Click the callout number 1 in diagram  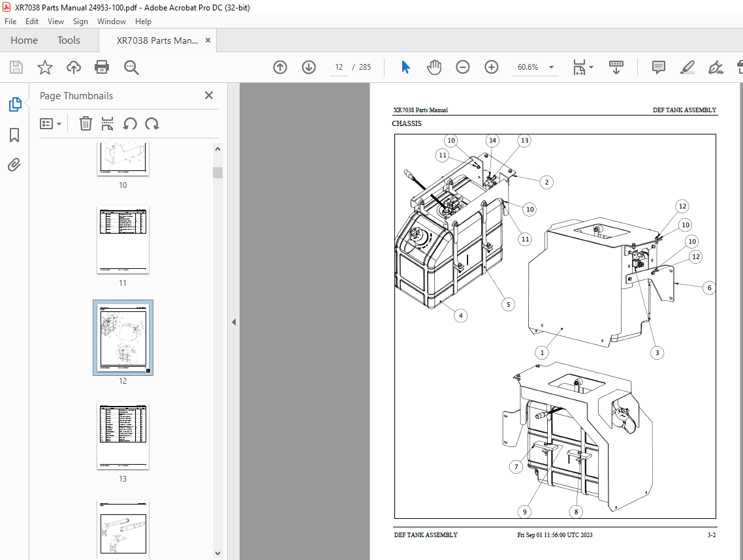point(542,352)
